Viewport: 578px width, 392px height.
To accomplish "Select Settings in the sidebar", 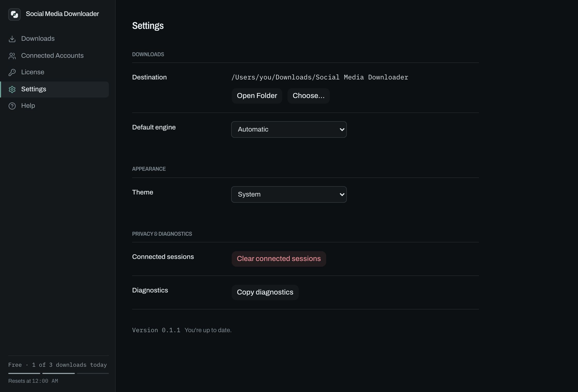I will click(55, 89).
